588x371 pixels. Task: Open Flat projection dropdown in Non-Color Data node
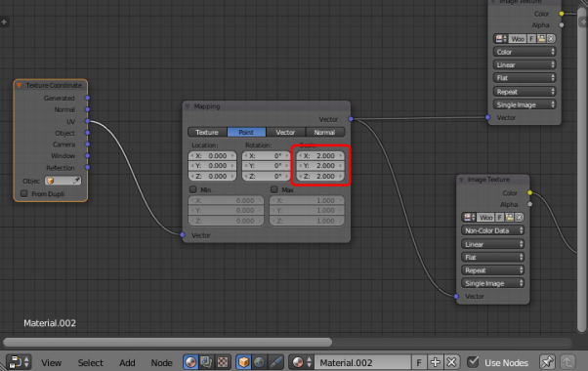coord(492,257)
